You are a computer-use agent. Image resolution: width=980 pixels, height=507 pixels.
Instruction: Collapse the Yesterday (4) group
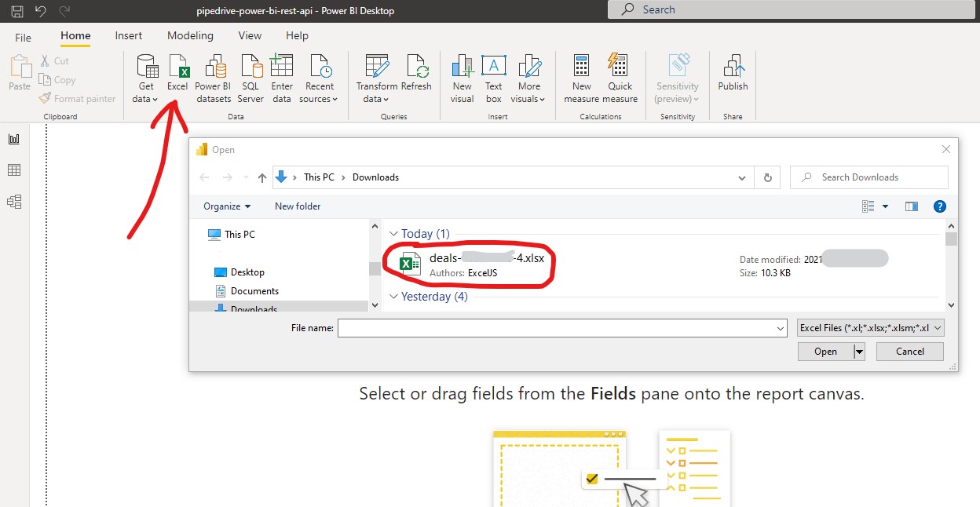pyautogui.click(x=394, y=297)
